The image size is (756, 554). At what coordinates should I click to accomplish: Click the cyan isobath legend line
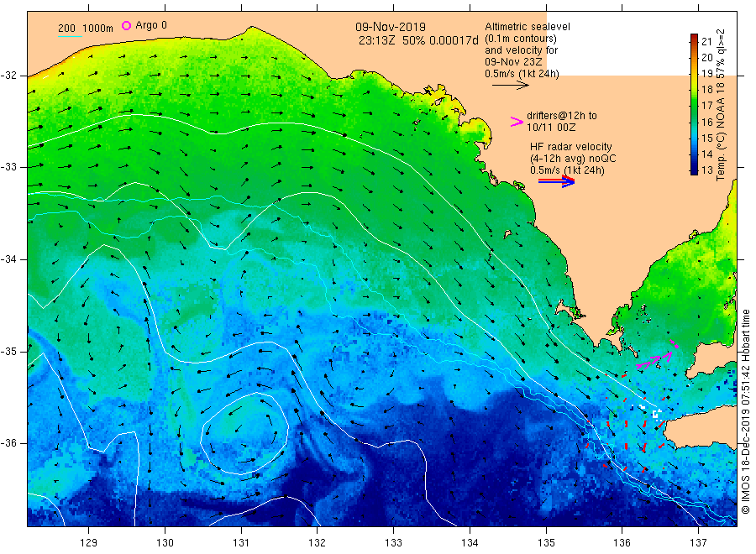70,36
